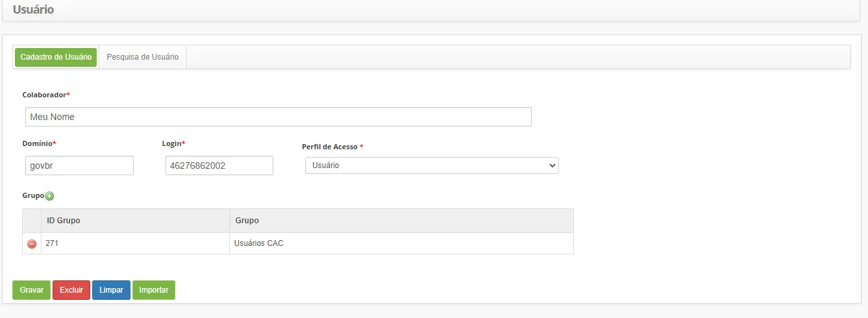
Task: Remove group 271 with red minus icon
Action: 32,244
